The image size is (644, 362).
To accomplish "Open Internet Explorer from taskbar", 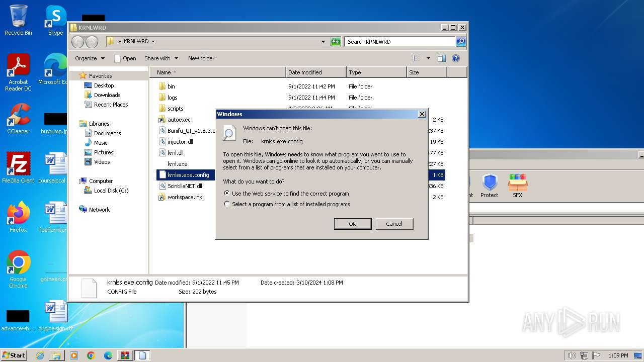I will coord(40,355).
